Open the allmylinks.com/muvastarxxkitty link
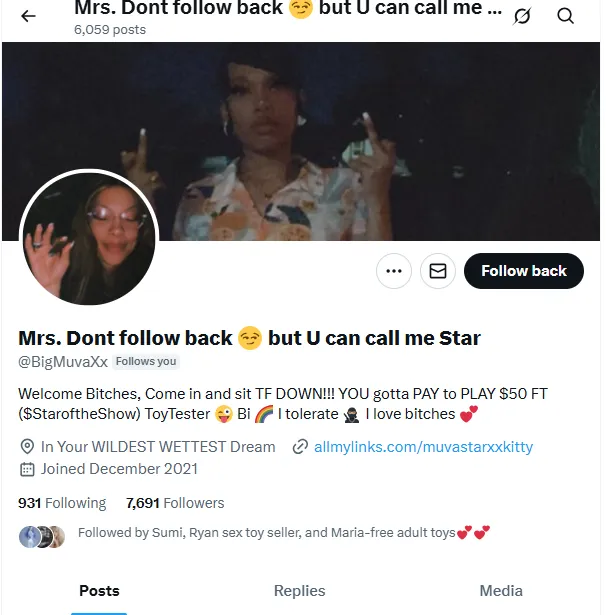 click(x=424, y=447)
